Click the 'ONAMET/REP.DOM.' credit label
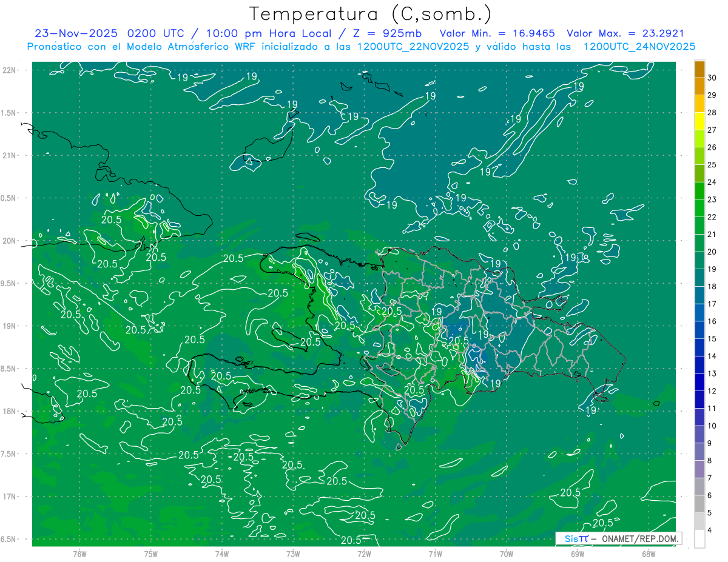 coord(640,538)
